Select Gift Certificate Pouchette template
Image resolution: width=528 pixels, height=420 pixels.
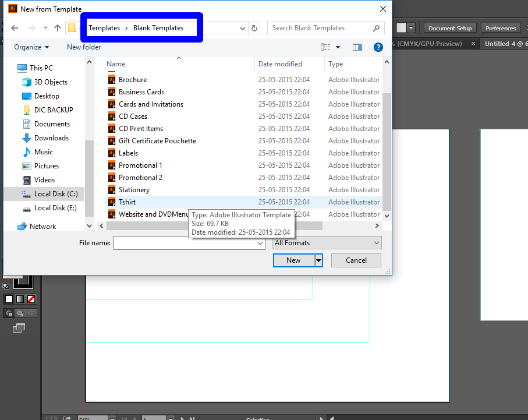coord(243,141)
